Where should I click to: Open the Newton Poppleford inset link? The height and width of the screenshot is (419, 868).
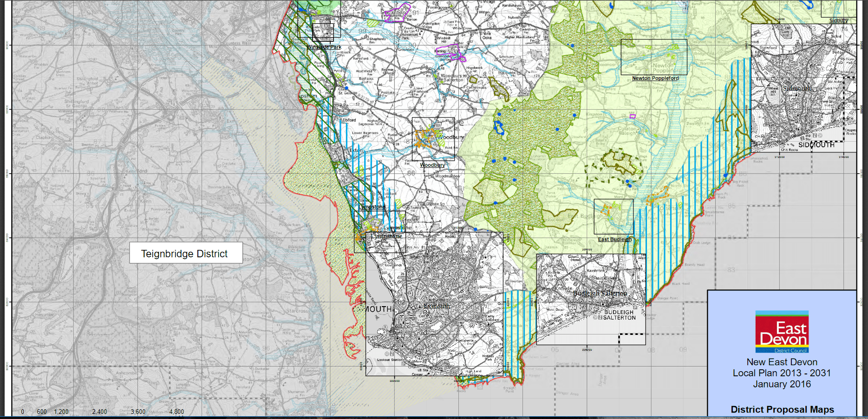(655, 78)
